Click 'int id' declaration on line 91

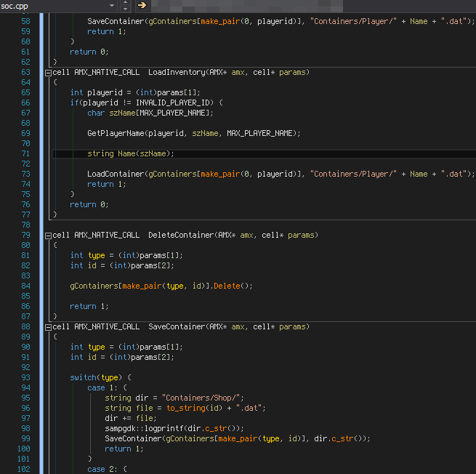pyautogui.click(x=83, y=357)
